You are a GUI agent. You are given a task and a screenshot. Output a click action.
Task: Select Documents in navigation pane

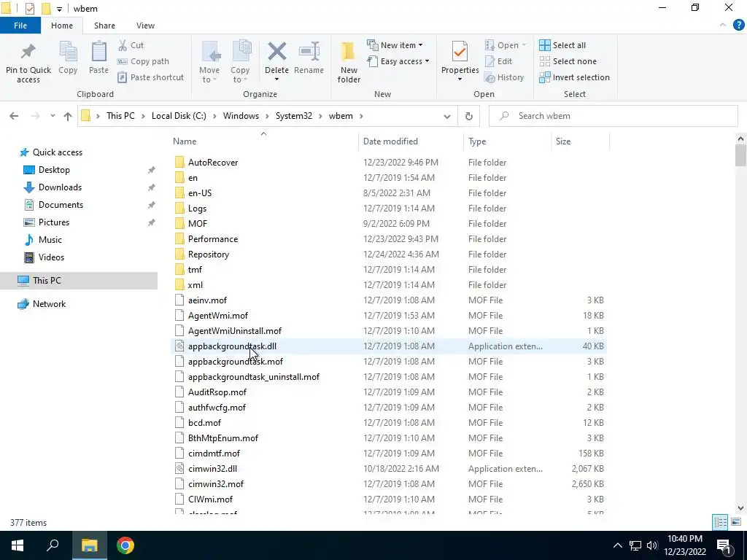tap(61, 205)
